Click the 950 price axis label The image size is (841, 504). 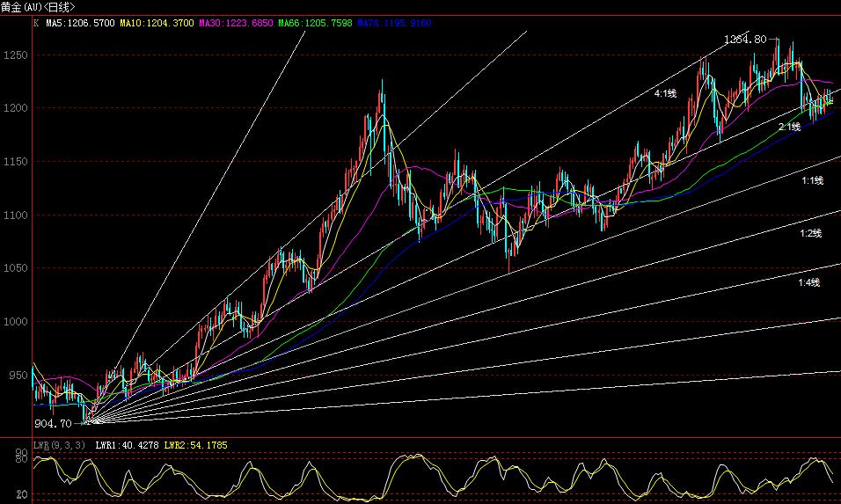point(18,376)
